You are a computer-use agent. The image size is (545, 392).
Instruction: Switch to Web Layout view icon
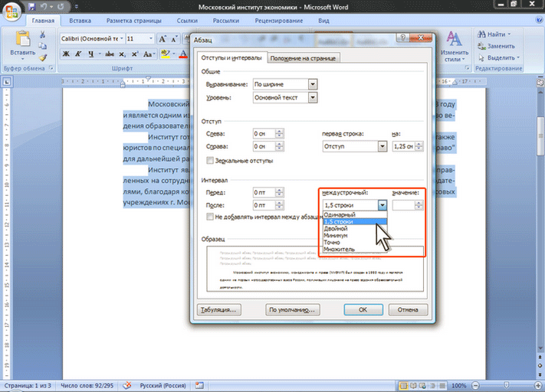tap(422, 385)
